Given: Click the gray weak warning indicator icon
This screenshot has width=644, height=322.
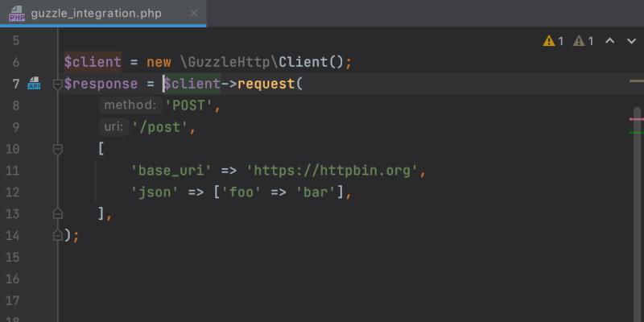Looking at the screenshot, I should coord(578,40).
